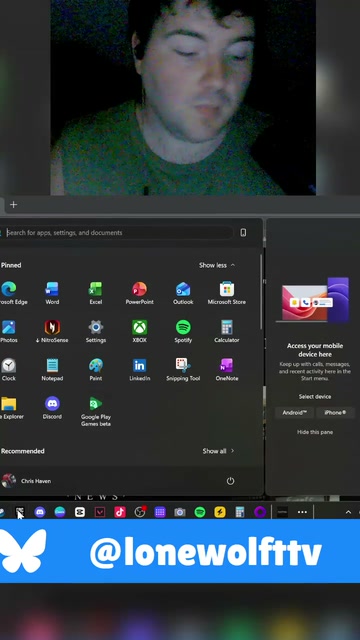Open Canva from the taskbar
Screen dimensions: 360x640
tap(60, 512)
